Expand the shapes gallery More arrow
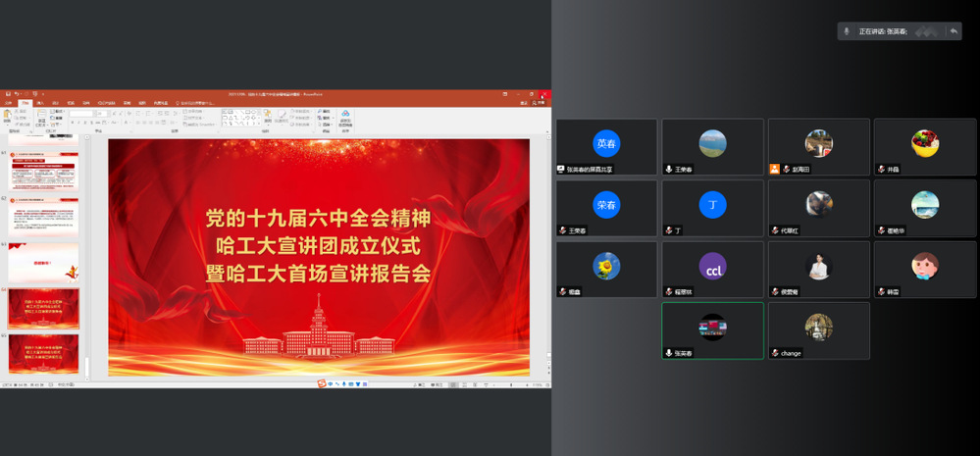The width and height of the screenshot is (980, 456). click(257, 123)
